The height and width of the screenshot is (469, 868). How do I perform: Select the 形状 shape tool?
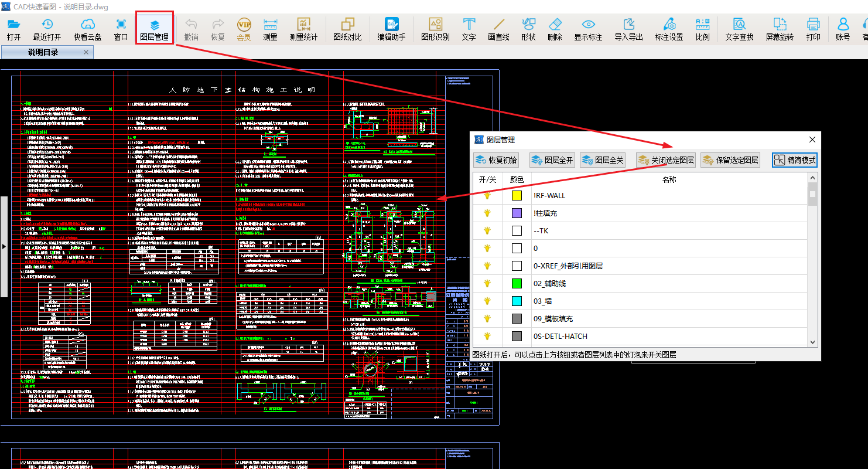click(x=528, y=29)
